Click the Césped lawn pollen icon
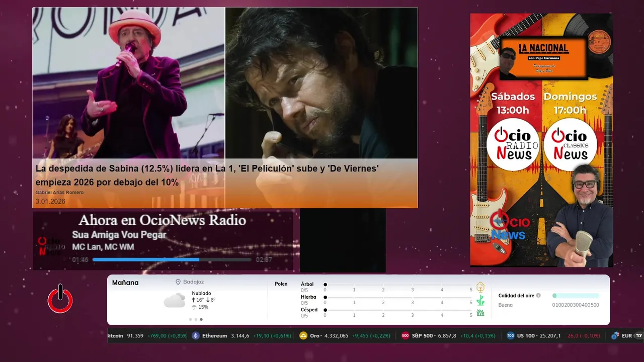 click(x=480, y=313)
